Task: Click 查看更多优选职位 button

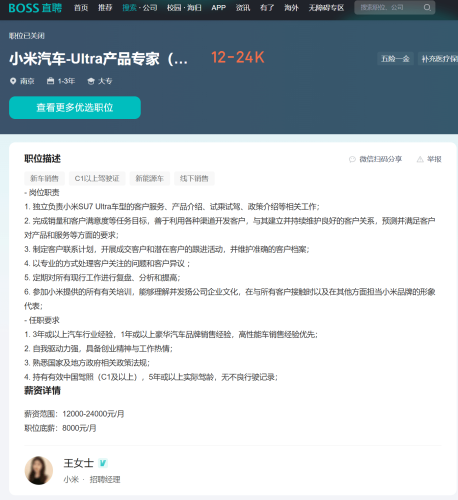Action: pos(75,107)
